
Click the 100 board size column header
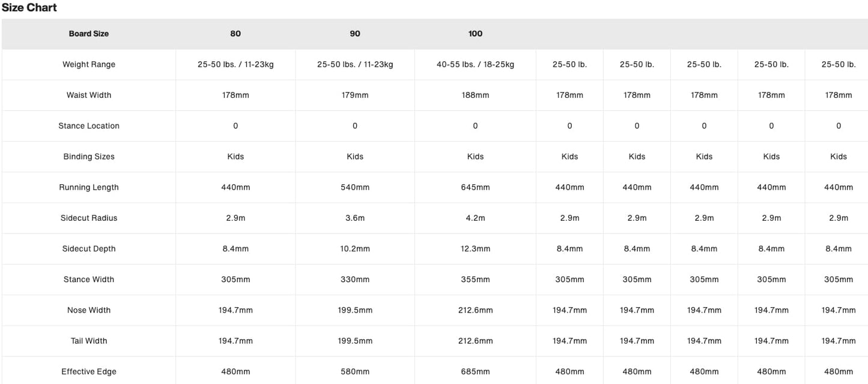tap(475, 34)
